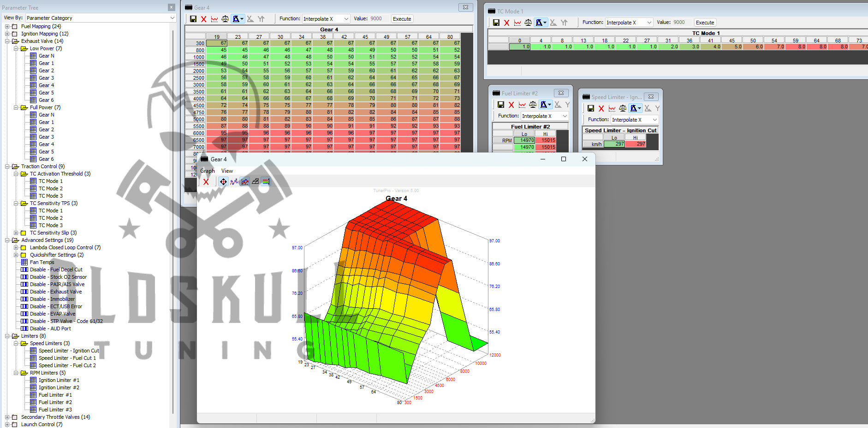
Task: Open the Function dropdown in the Speed Limiter window
Action: coord(635,120)
